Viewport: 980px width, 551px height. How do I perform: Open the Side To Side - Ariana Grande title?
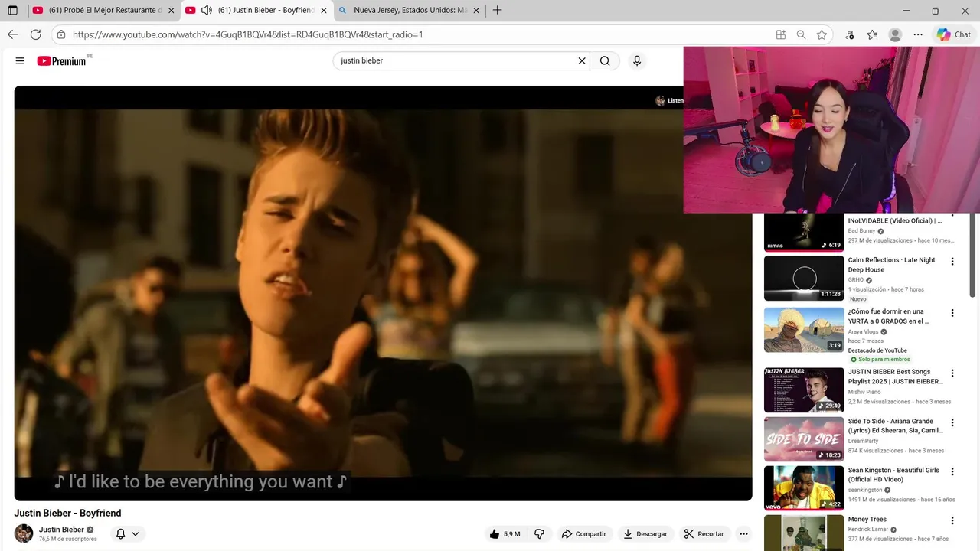[x=895, y=426]
